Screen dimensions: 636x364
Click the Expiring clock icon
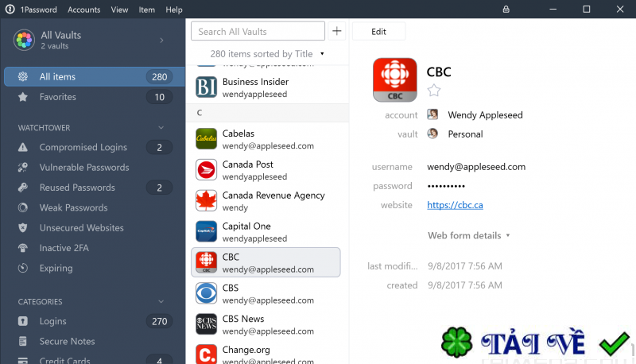(23, 268)
